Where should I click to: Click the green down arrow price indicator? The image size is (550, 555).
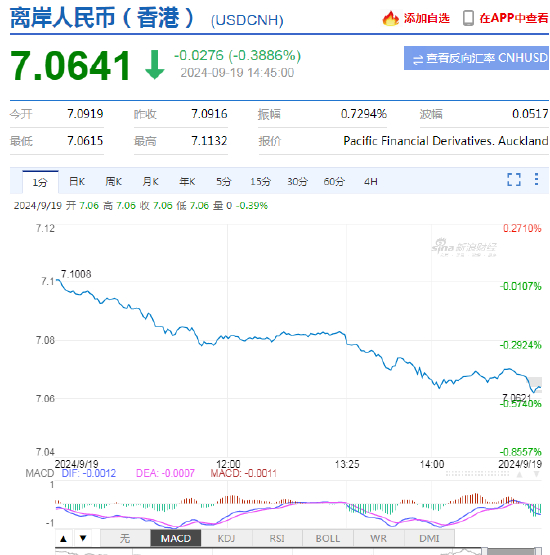point(154,65)
